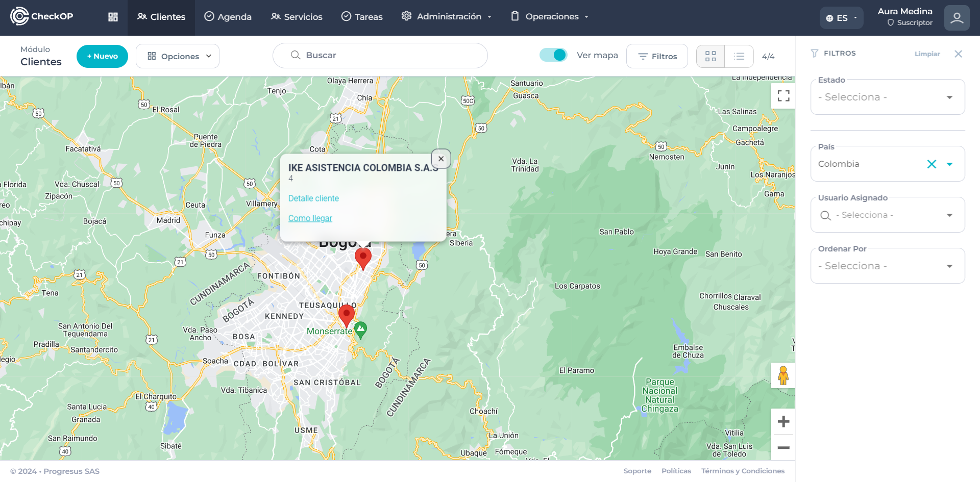Click Limpiar to clear filters
This screenshot has height=482, width=980.
(x=927, y=54)
